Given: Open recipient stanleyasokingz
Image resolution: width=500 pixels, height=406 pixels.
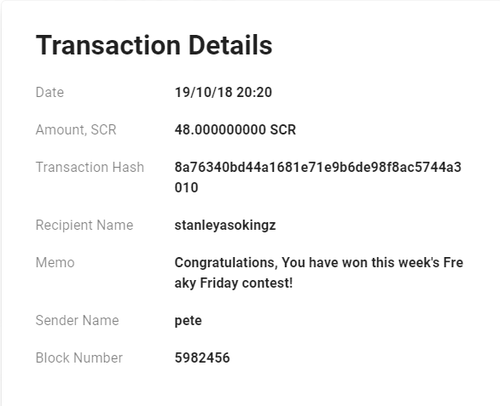Looking at the screenshot, I should [x=225, y=225].
